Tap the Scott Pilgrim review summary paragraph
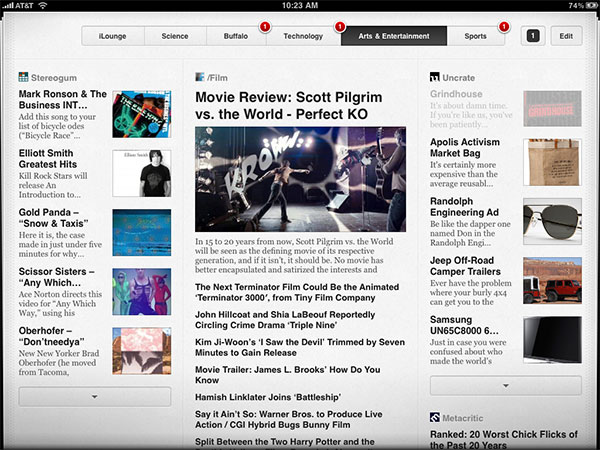This screenshot has height=450, width=600. (294, 256)
